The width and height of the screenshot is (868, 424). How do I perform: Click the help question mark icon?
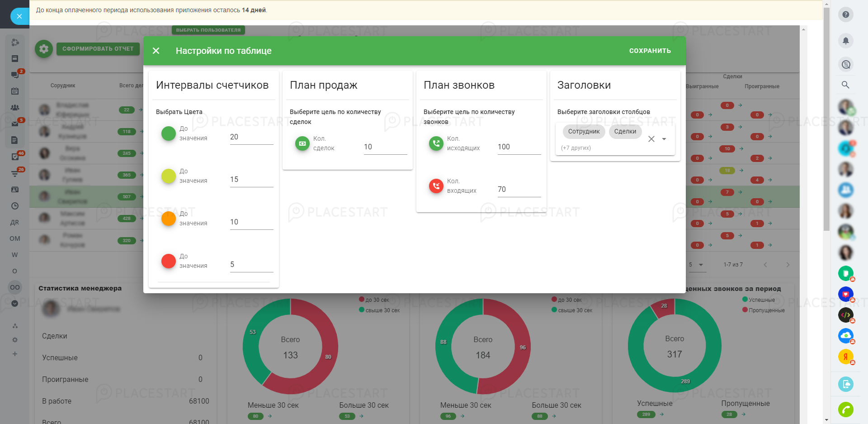(x=845, y=14)
